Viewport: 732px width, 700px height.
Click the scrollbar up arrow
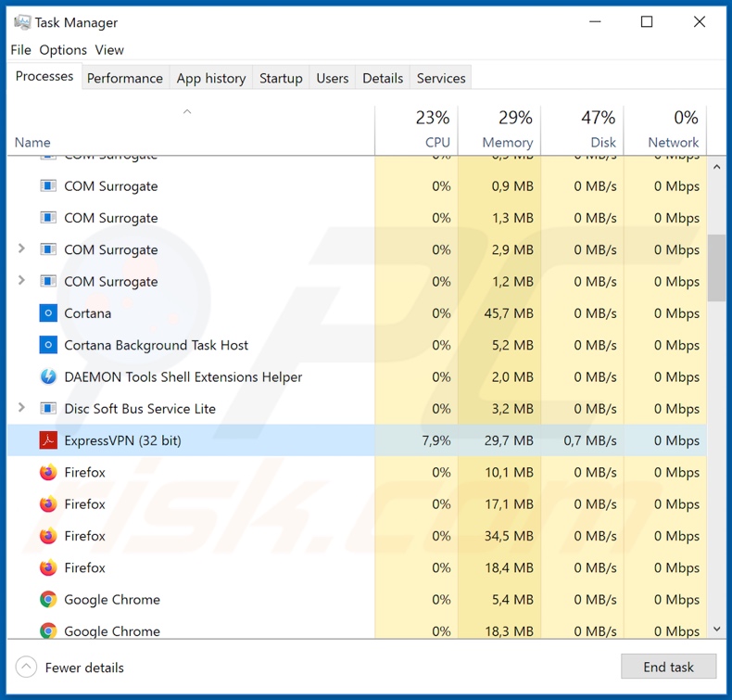(716, 167)
